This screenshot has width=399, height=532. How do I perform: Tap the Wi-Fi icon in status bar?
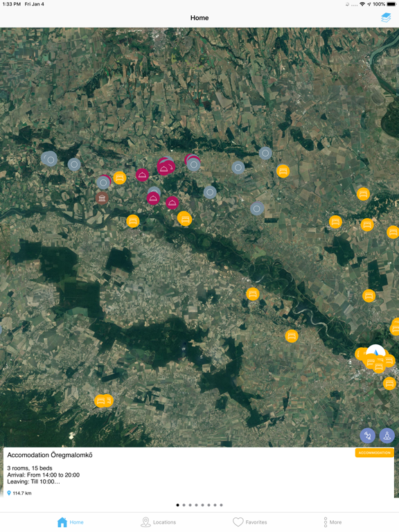(x=362, y=4)
